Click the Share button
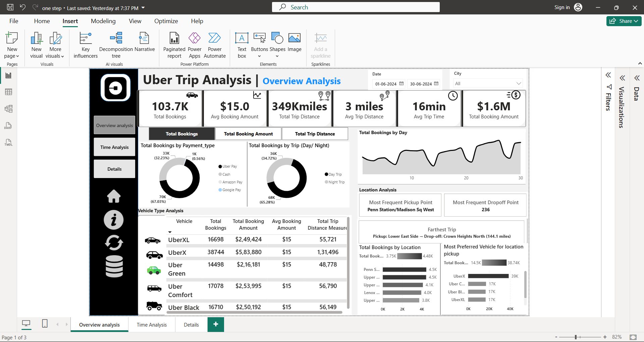The height and width of the screenshot is (342, 644). (x=624, y=21)
